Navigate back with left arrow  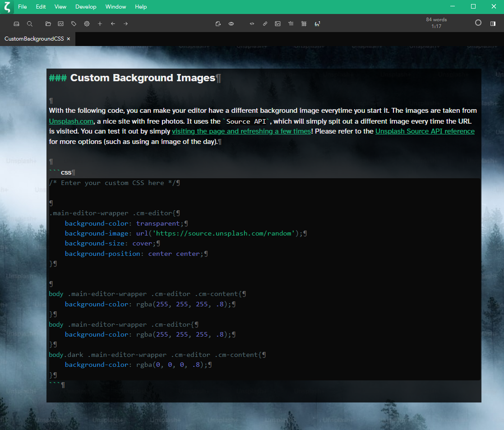click(x=113, y=24)
